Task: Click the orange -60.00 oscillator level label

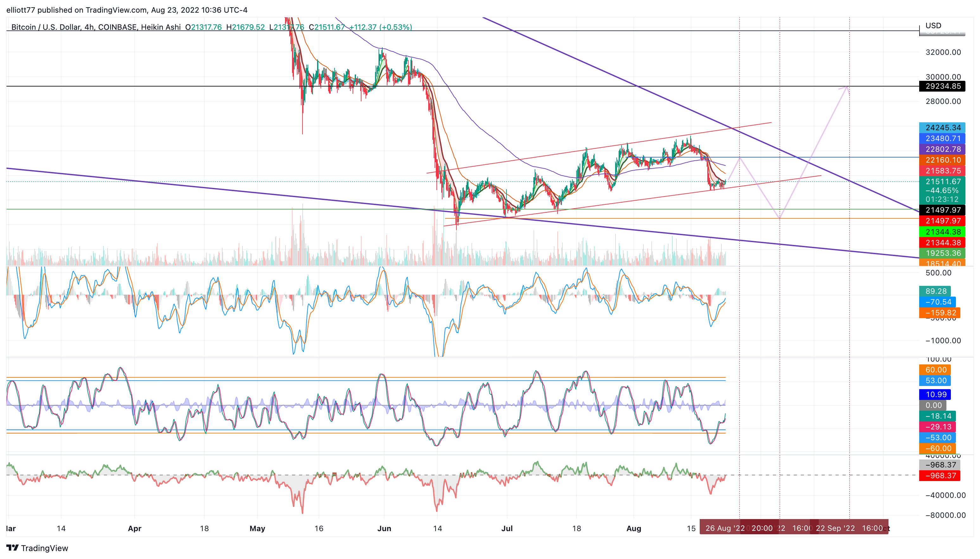Action: (x=938, y=448)
